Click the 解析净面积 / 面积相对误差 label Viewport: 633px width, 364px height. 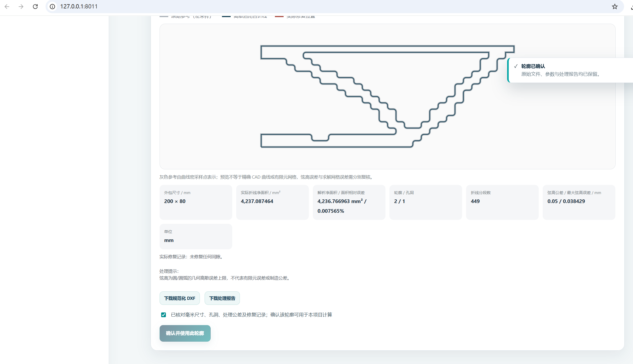(341, 193)
